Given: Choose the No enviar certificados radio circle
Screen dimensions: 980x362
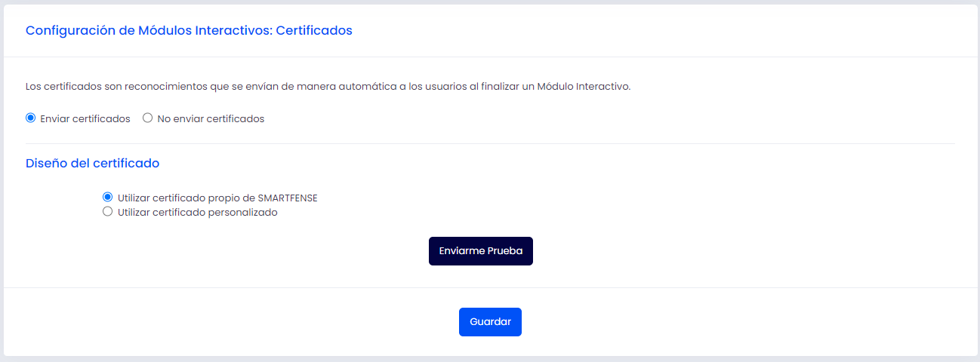Looking at the screenshot, I should 148,118.
